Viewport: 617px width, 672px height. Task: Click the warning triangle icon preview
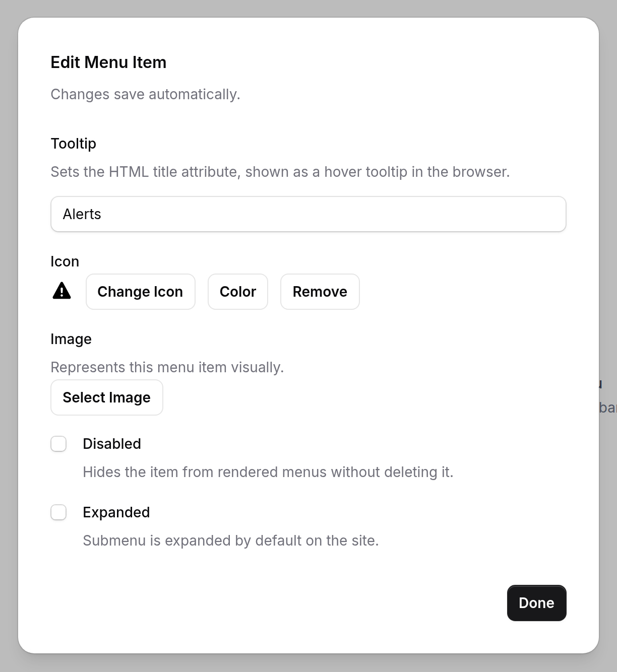61,291
